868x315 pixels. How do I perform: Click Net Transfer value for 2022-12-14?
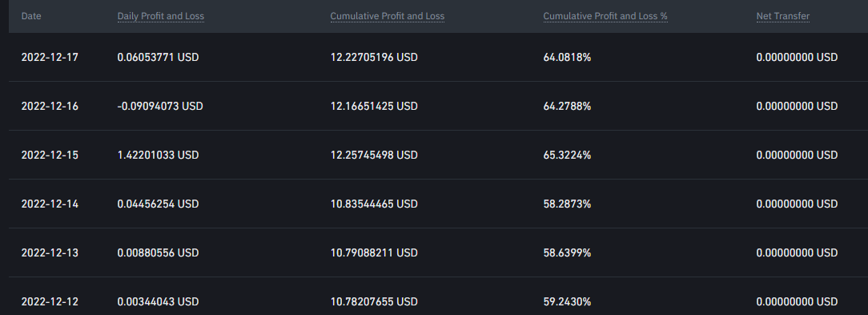point(797,204)
